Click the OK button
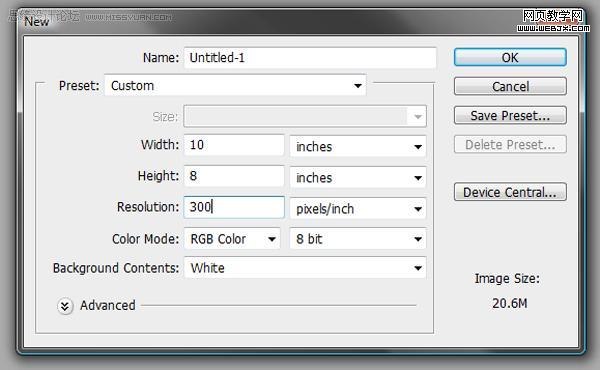600x370 pixels. (510, 57)
